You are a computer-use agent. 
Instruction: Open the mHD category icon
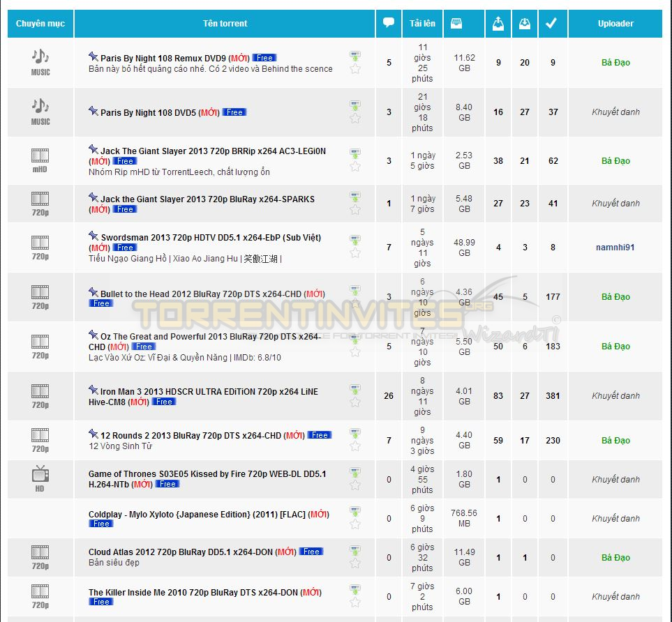(x=40, y=160)
